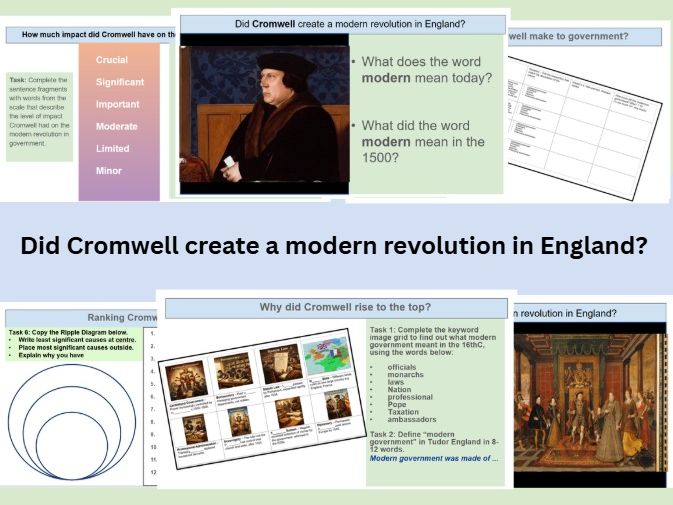The width and height of the screenshot is (673, 505).
Task: Click the bullet 'What did the word modern mean in the 1500?'
Action: coord(423,142)
